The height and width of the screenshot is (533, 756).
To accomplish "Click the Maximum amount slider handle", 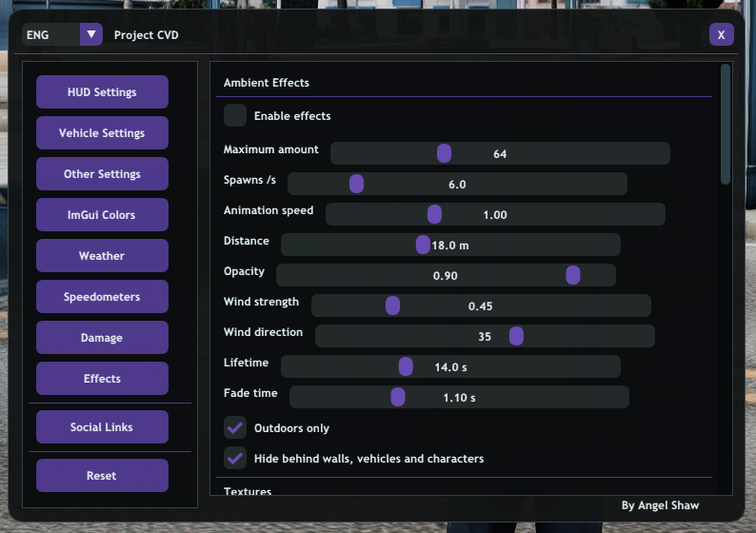I will coord(444,153).
